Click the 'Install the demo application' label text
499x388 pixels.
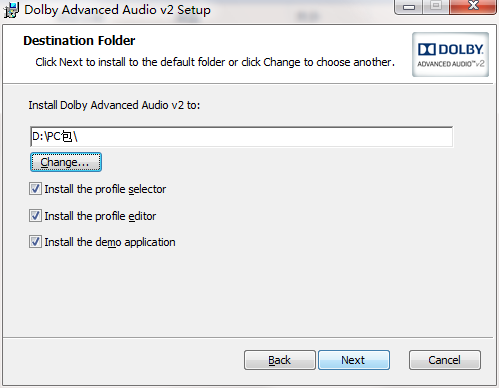pos(110,242)
